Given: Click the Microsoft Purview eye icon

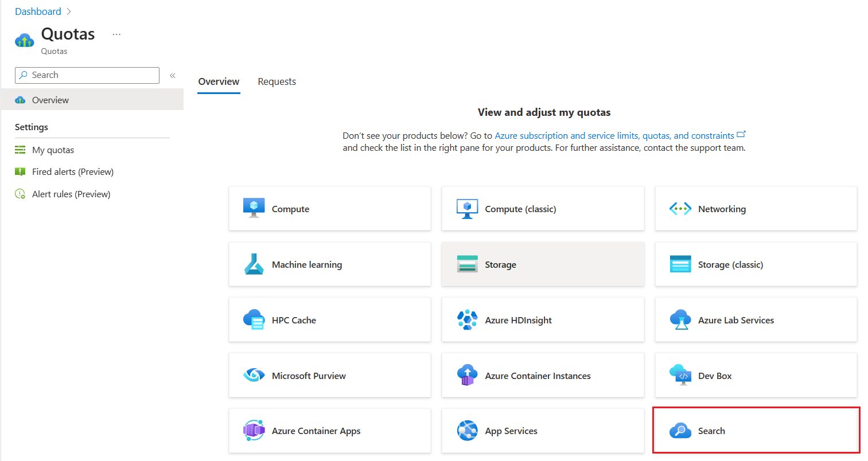Looking at the screenshot, I should (x=254, y=376).
